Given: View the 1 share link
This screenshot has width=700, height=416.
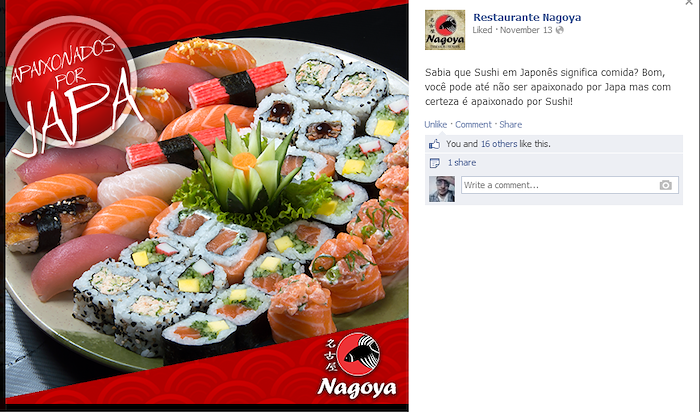Looking at the screenshot, I should 462,162.
